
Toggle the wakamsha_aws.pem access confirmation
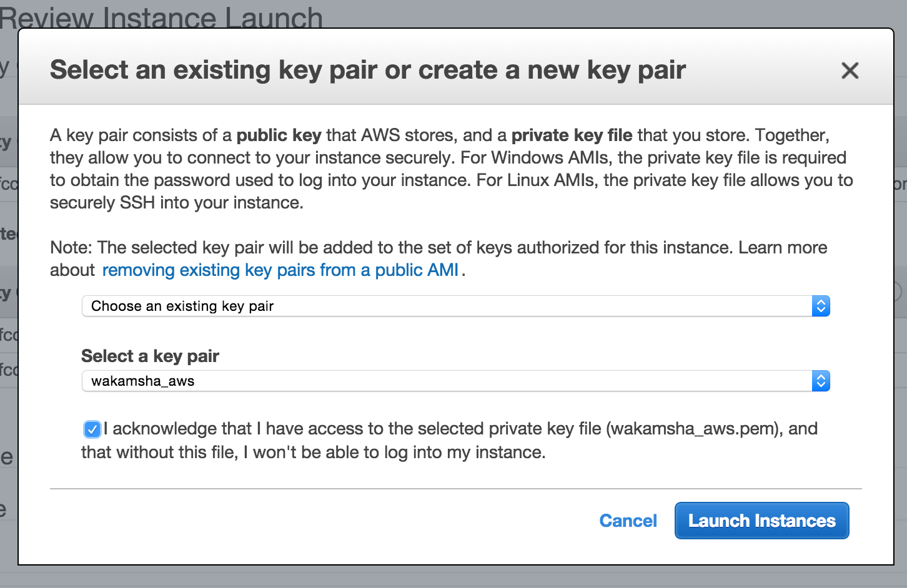[92, 429]
